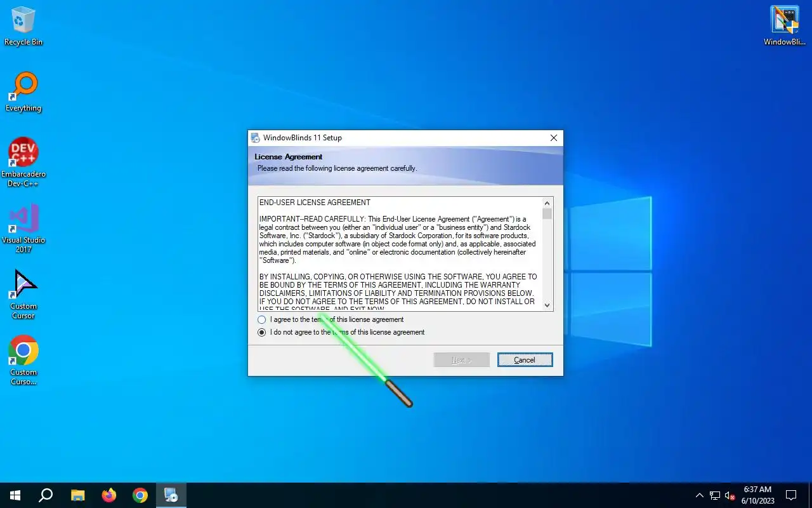
Task: Launch Firefox from the taskbar
Action: coord(109,495)
